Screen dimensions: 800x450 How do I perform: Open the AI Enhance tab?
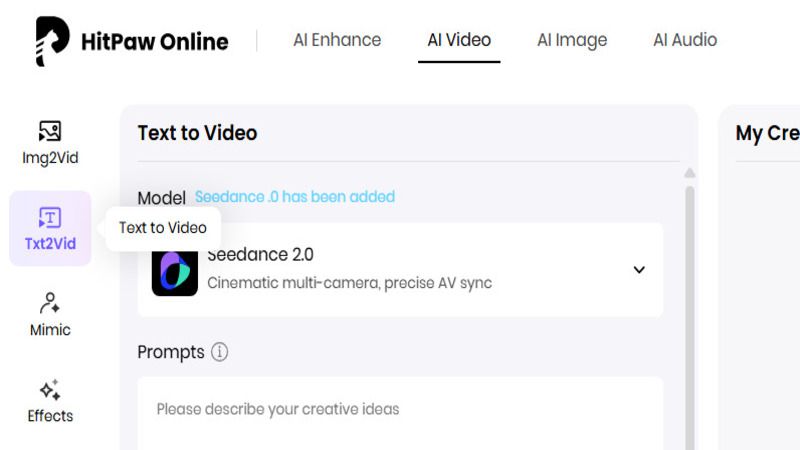click(x=337, y=40)
